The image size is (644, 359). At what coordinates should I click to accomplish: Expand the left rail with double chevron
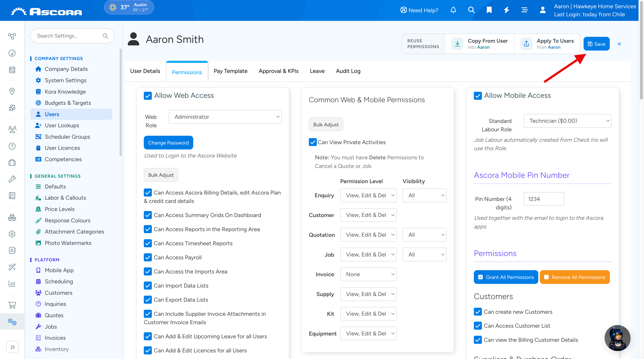click(12, 347)
